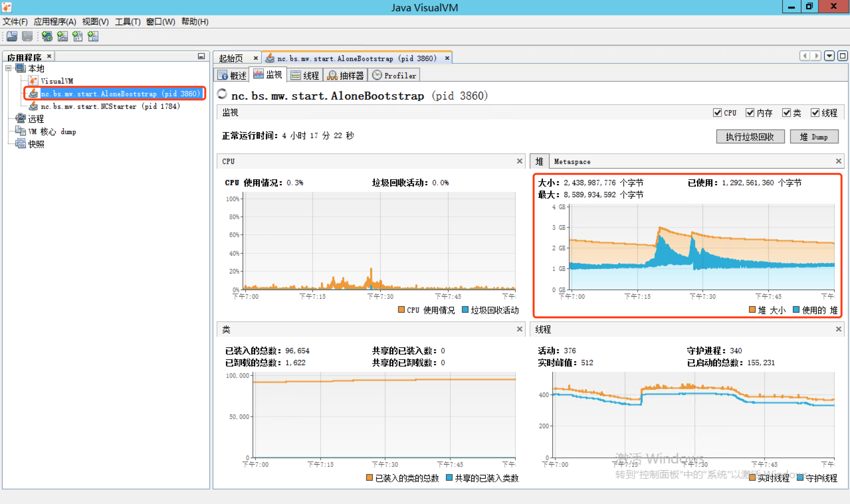Open the 工具(T) menu

[x=128, y=22]
